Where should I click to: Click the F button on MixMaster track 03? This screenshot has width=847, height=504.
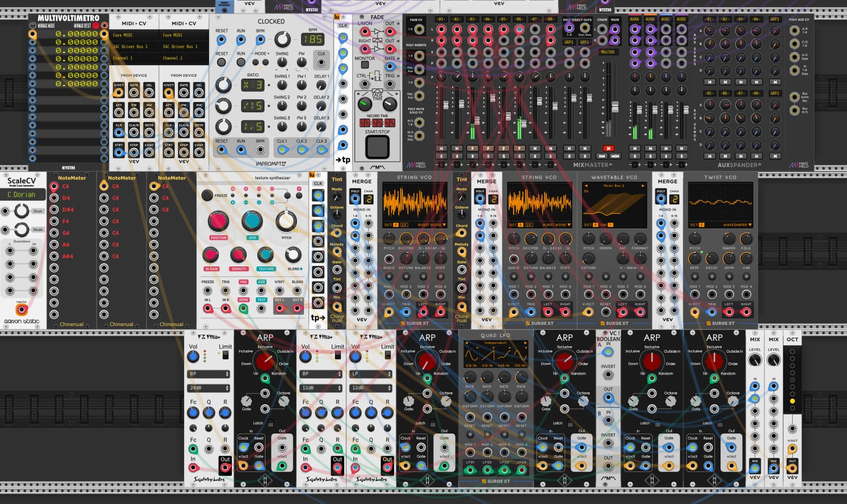pyautogui.click(x=472, y=148)
